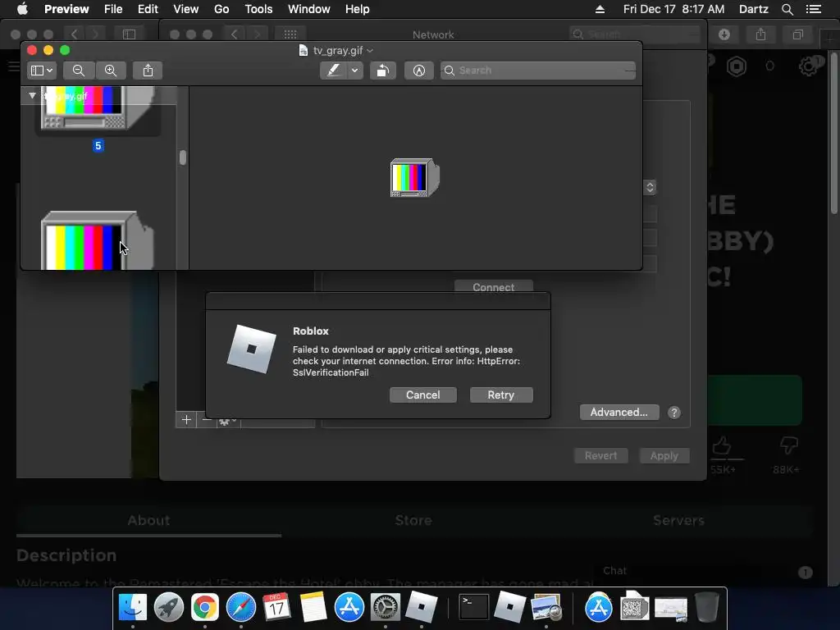Open the highlight color dropdown arrow
This screenshot has height=630, width=840.
pyautogui.click(x=354, y=71)
